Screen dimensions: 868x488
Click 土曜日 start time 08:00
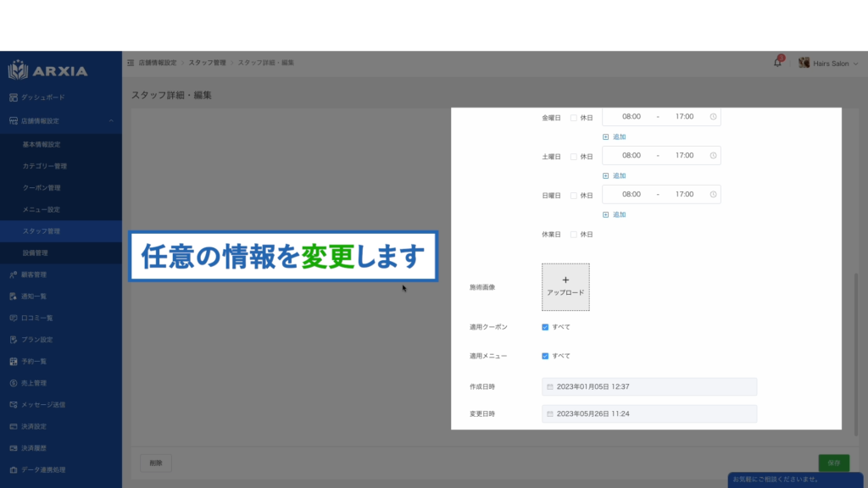[631, 156]
